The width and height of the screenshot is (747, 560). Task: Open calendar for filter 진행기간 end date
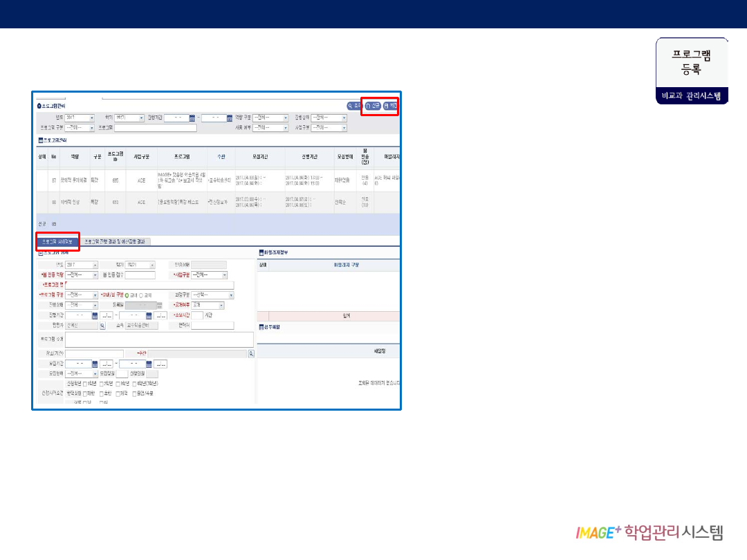point(230,118)
